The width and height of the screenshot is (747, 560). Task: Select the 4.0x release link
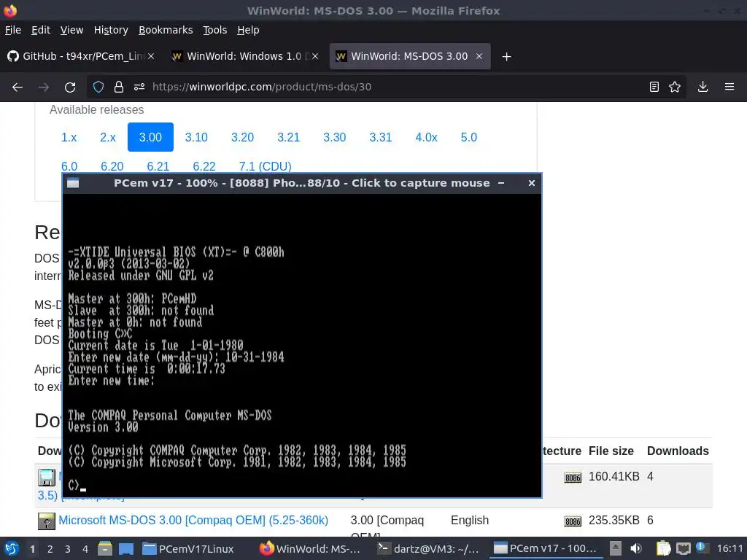pyautogui.click(x=426, y=137)
